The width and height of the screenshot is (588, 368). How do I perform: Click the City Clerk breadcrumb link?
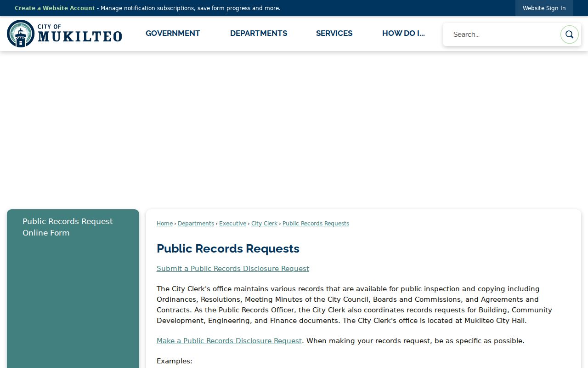[x=264, y=224]
